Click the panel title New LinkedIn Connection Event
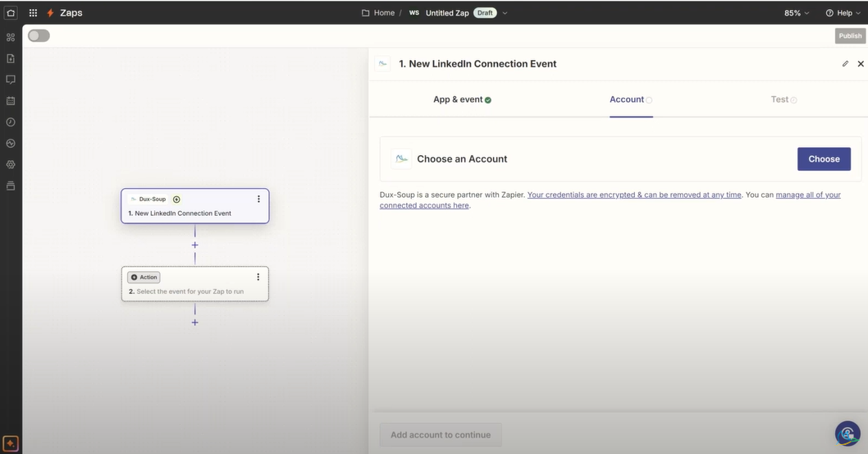The image size is (868, 454). 477,64
